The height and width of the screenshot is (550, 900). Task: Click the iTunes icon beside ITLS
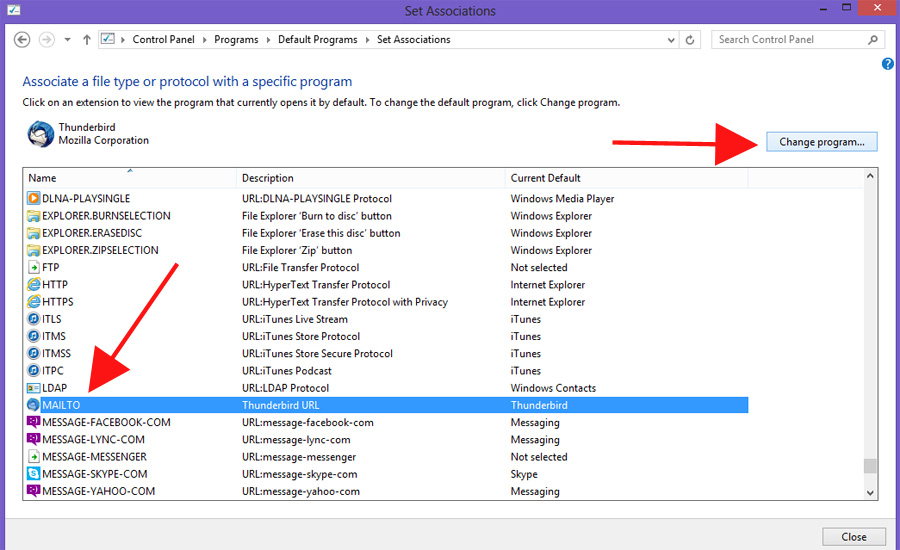[x=33, y=319]
